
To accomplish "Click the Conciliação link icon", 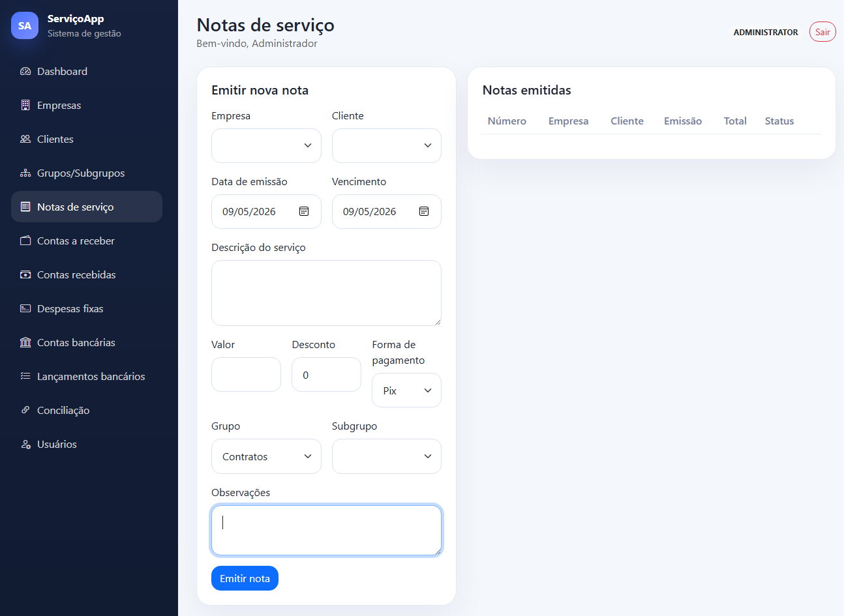I will coord(25,410).
